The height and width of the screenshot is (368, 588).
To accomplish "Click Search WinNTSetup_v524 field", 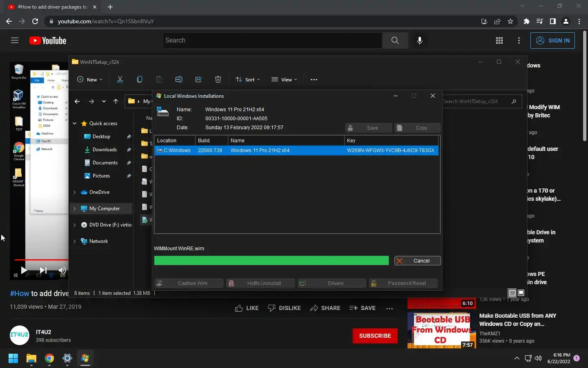I will (x=482, y=101).
